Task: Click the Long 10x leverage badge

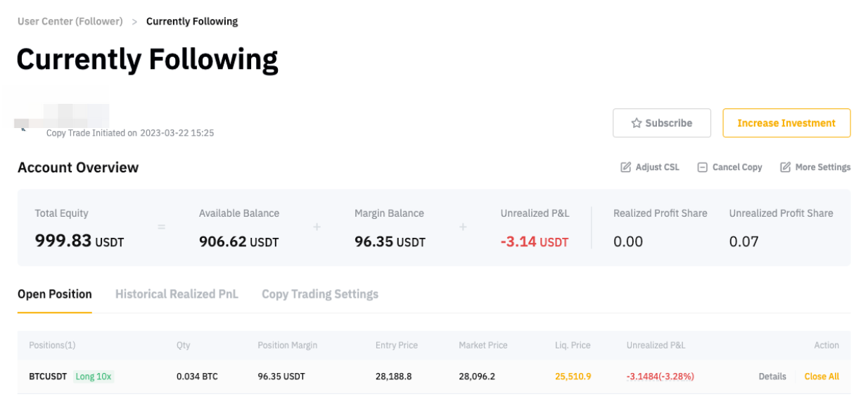Action: (x=94, y=377)
